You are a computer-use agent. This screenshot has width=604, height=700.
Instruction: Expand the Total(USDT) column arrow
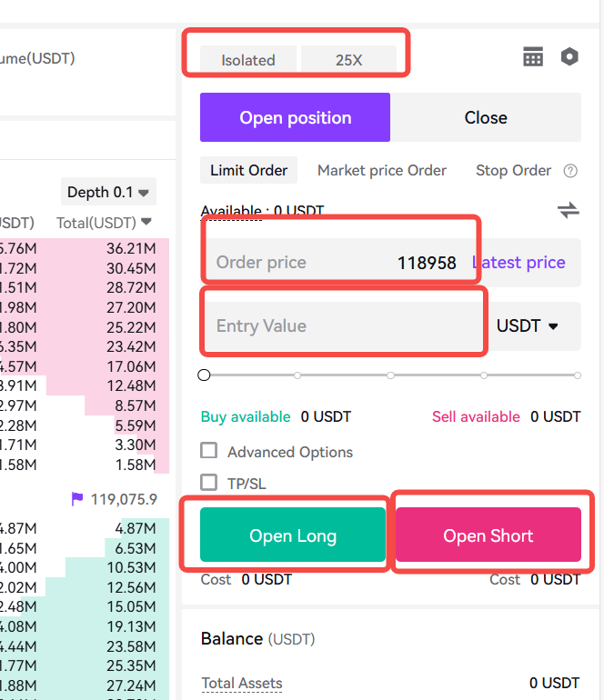[146, 222]
